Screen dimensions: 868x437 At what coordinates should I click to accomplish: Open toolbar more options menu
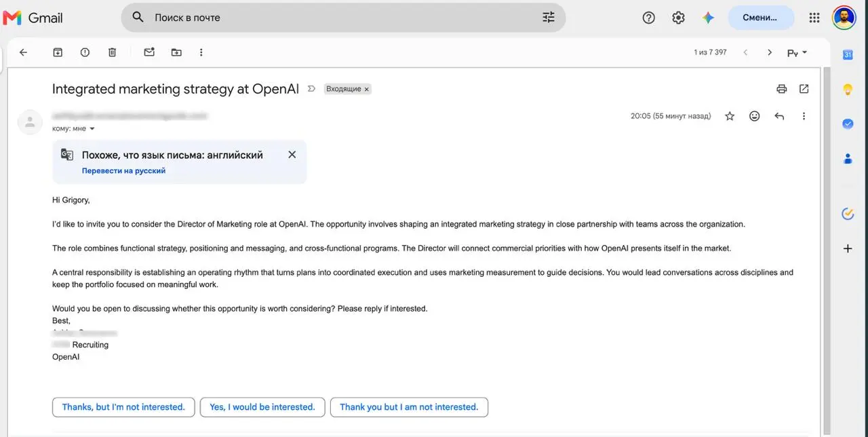[x=201, y=52]
